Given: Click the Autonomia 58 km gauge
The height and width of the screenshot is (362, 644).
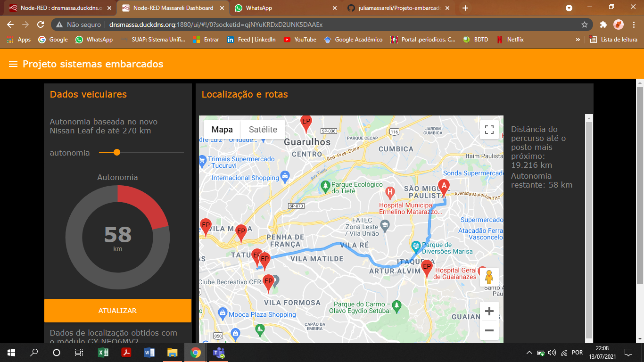Looking at the screenshot, I should [x=117, y=237].
